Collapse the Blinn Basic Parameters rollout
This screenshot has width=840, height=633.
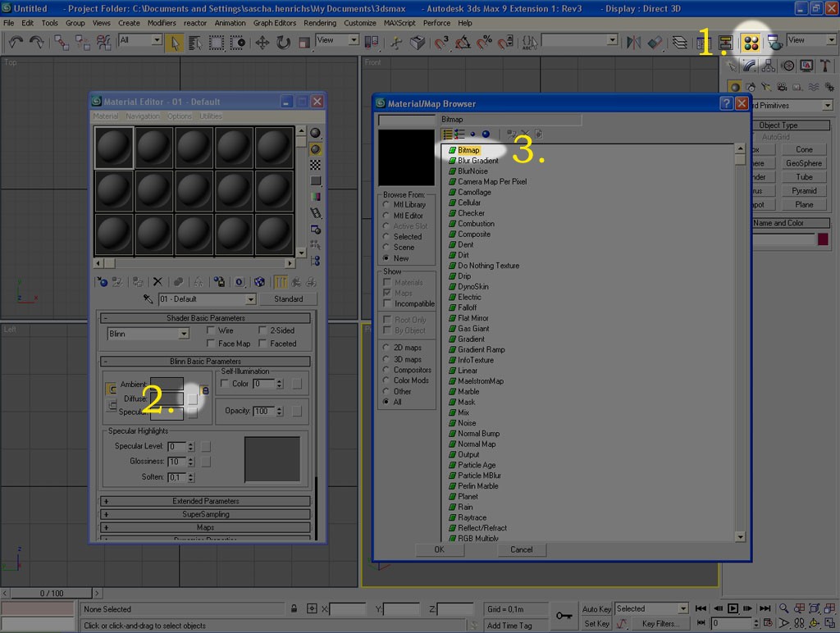pyautogui.click(x=206, y=362)
